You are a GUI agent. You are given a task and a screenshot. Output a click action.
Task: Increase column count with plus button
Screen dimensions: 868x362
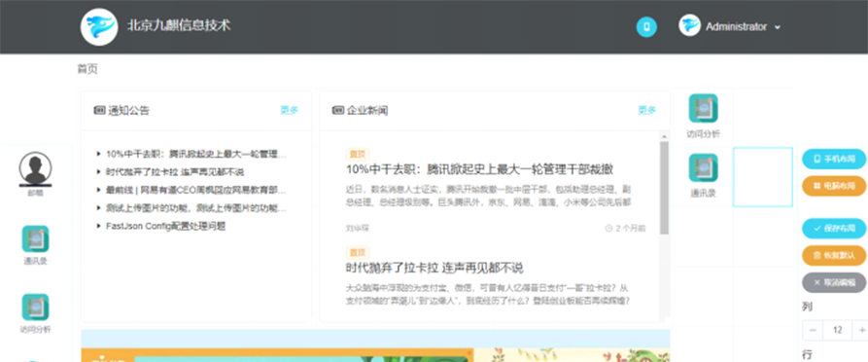[x=861, y=330]
